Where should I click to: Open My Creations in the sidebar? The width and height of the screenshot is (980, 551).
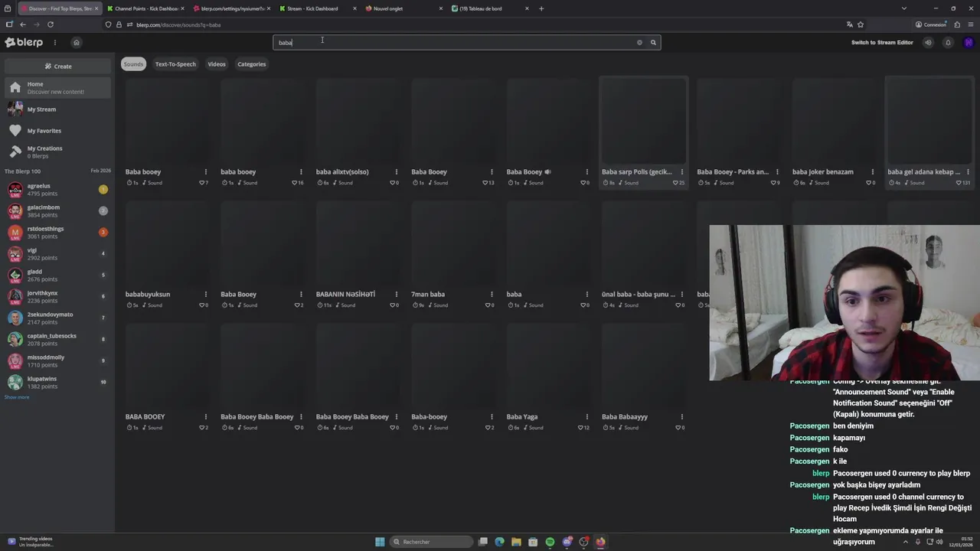click(x=58, y=152)
